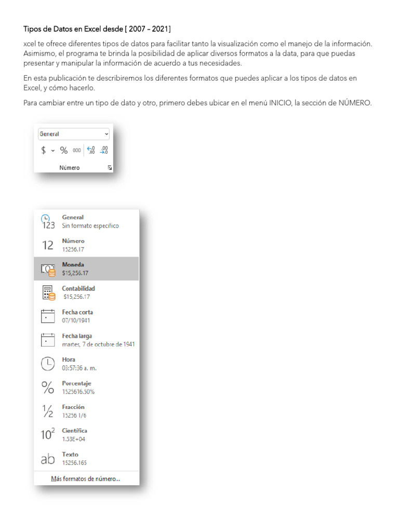399x532 pixels.
Task: Click the Texto ab icon
Action: (x=48, y=459)
